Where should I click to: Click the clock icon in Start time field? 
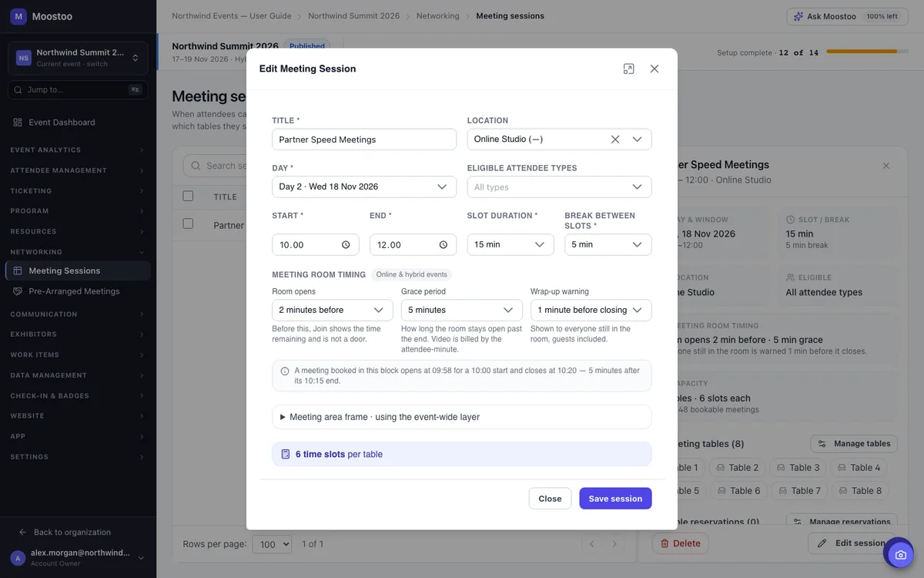346,245
